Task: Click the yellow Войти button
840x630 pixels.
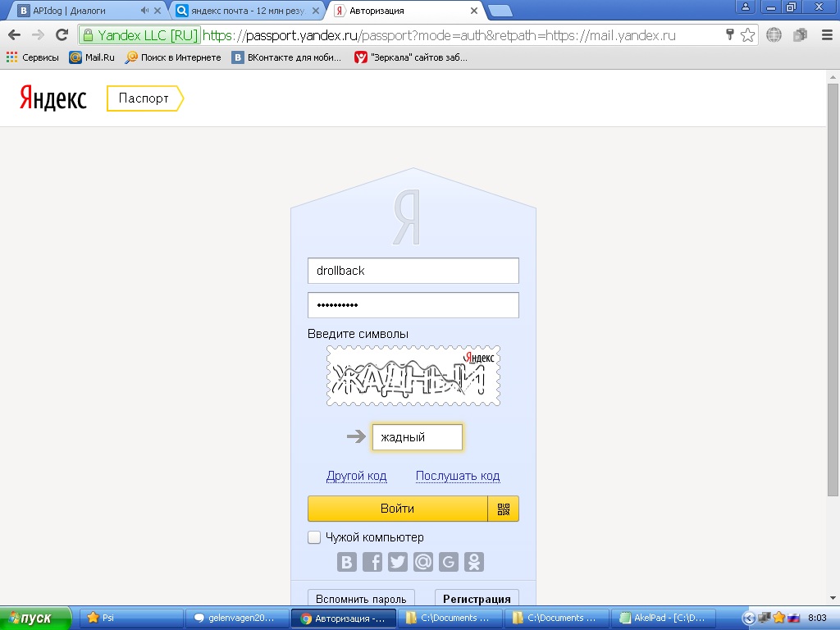Action: [x=398, y=509]
